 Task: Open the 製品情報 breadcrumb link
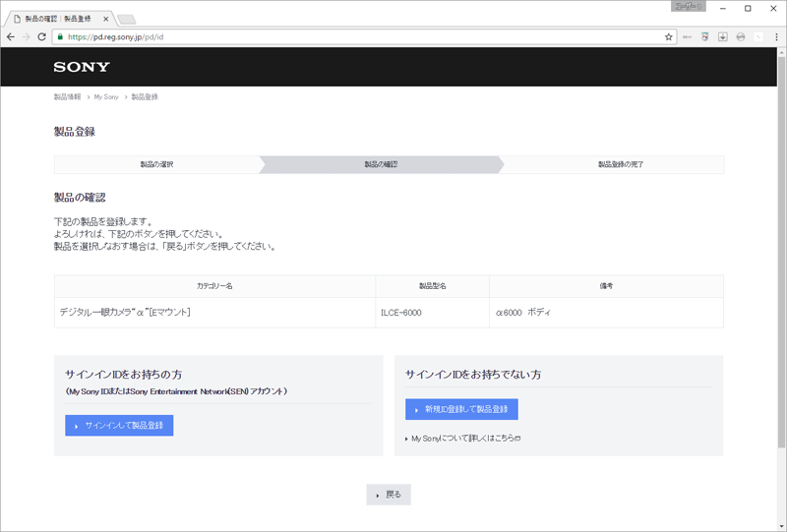pos(67,97)
